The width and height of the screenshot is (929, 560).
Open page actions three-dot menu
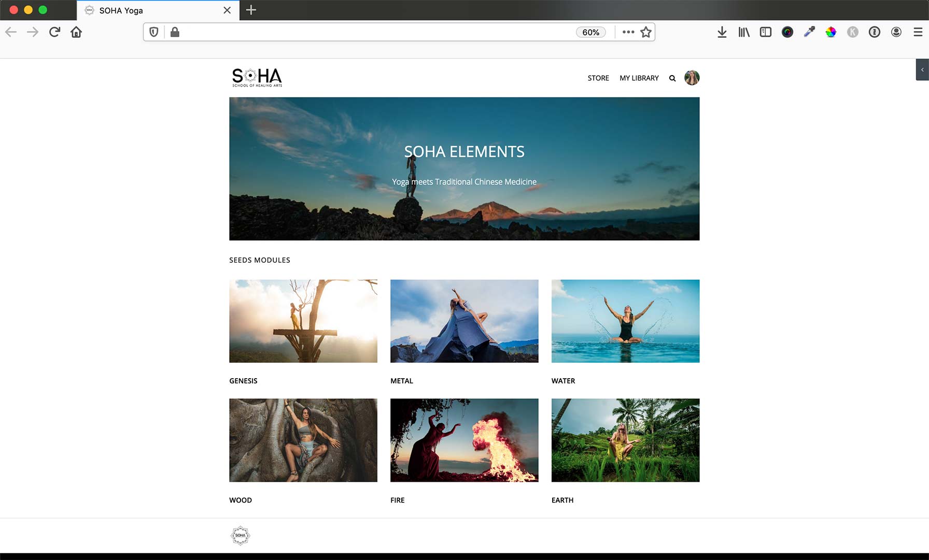click(628, 32)
